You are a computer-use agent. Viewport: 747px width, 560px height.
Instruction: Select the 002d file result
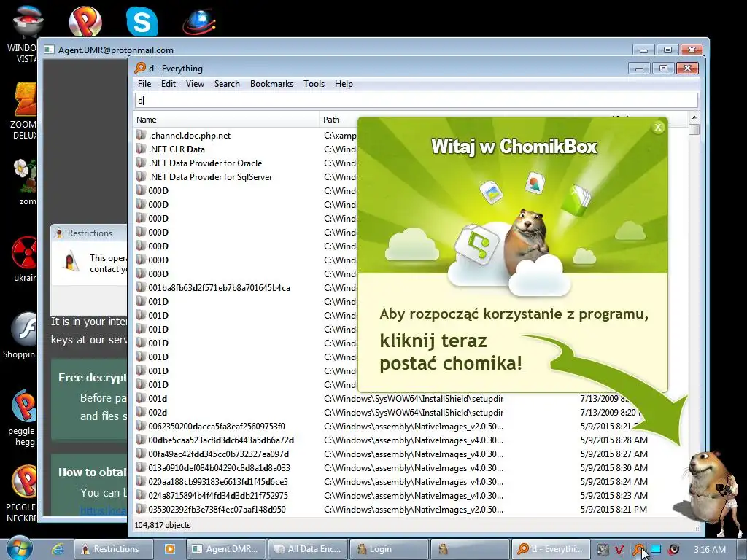158,413
